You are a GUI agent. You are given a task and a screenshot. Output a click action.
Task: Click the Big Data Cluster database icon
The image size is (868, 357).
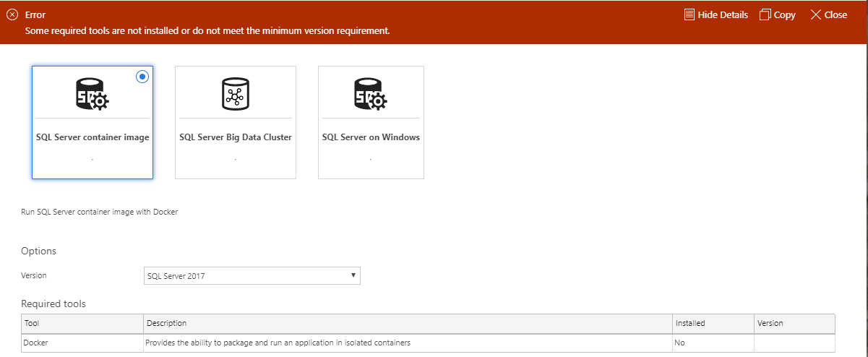(x=235, y=94)
